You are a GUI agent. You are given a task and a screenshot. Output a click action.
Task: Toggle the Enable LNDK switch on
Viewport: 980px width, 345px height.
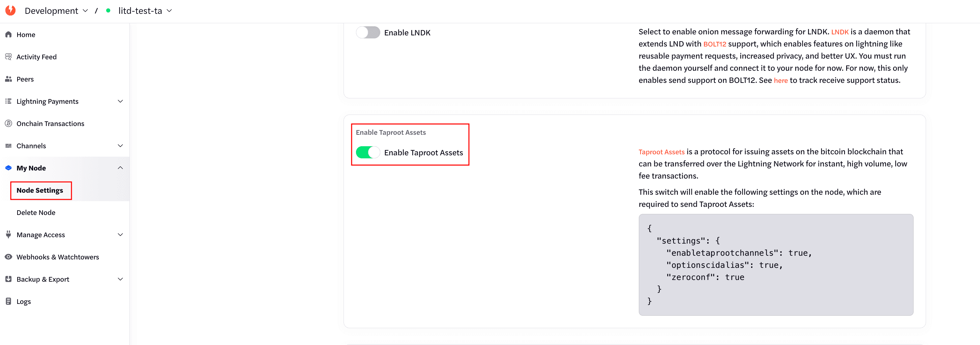click(x=367, y=32)
